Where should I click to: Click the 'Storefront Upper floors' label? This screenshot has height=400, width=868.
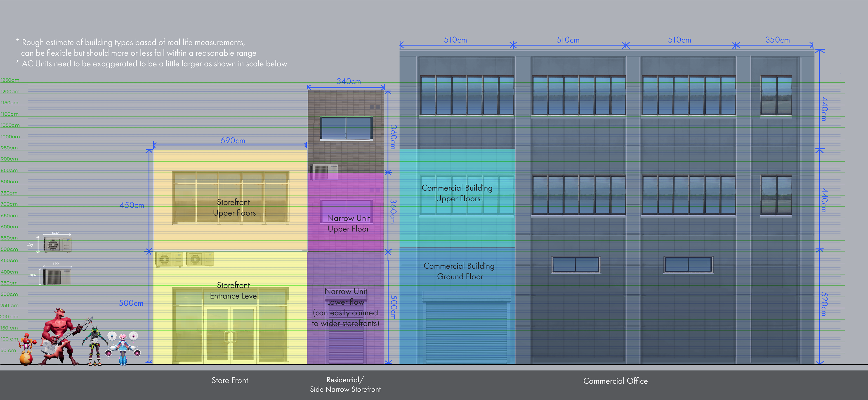pos(234,207)
